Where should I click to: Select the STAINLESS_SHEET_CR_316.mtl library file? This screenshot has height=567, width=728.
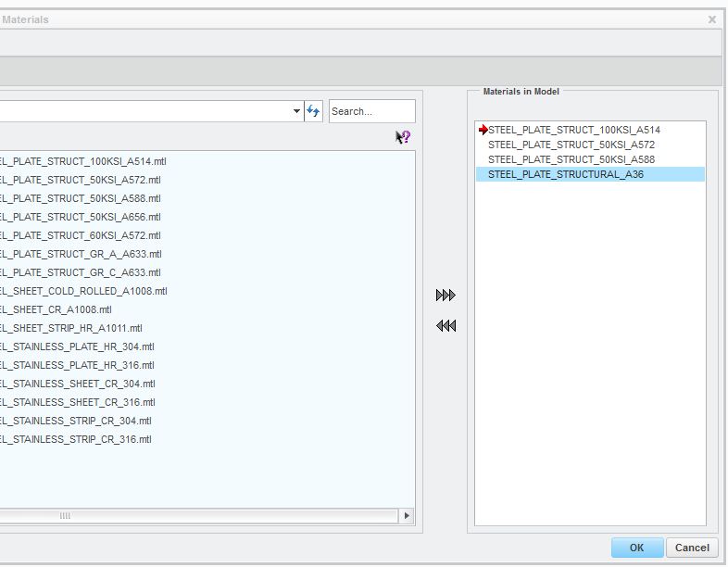(78, 403)
